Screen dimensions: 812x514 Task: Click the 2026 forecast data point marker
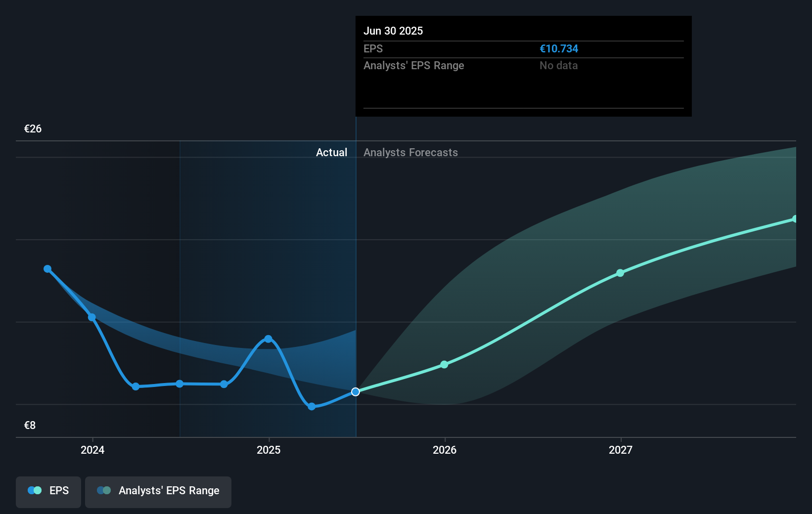click(x=444, y=365)
